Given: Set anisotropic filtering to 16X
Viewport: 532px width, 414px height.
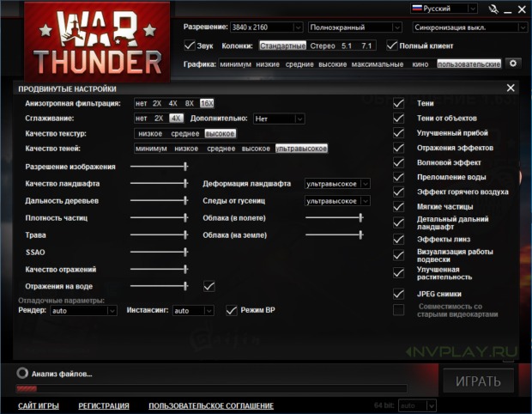Looking at the screenshot, I should pos(207,103).
